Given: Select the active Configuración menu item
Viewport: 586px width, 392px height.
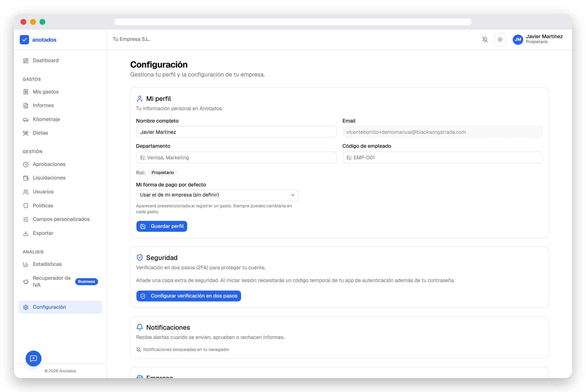Looking at the screenshot, I should click(x=60, y=307).
